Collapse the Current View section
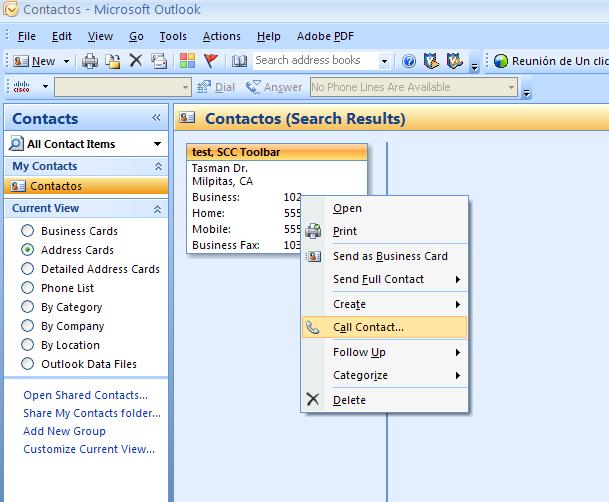The height and width of the screenshot is (502, 609). click(157, 209)
